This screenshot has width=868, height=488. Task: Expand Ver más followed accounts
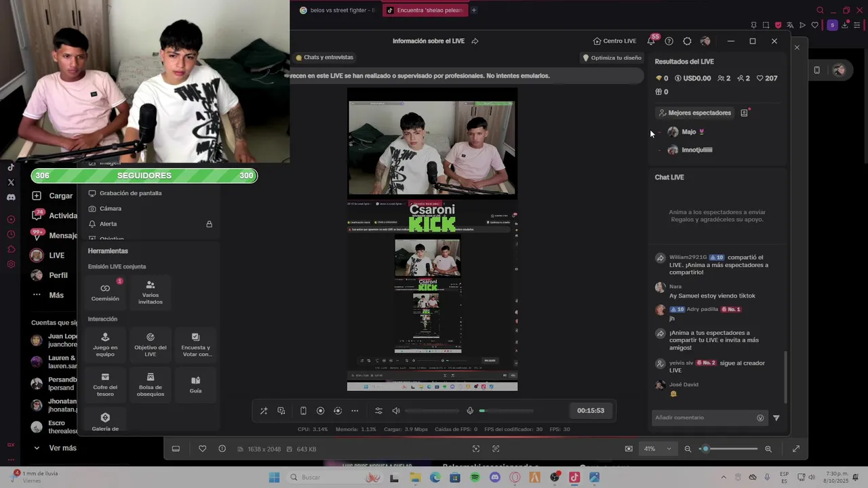[54, 448]
